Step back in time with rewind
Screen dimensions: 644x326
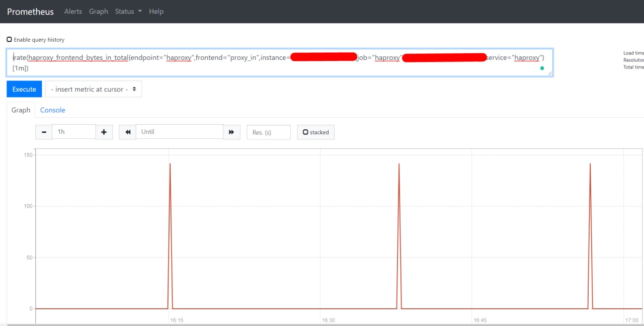point(128,132)
